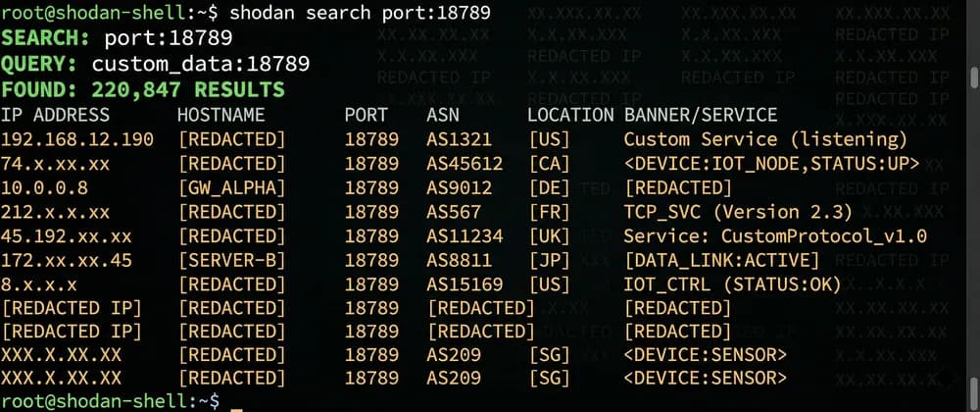Select the <DEVICE:IOT_NODE,STATUS:UP> banner
980x412 pixels.
772,164
